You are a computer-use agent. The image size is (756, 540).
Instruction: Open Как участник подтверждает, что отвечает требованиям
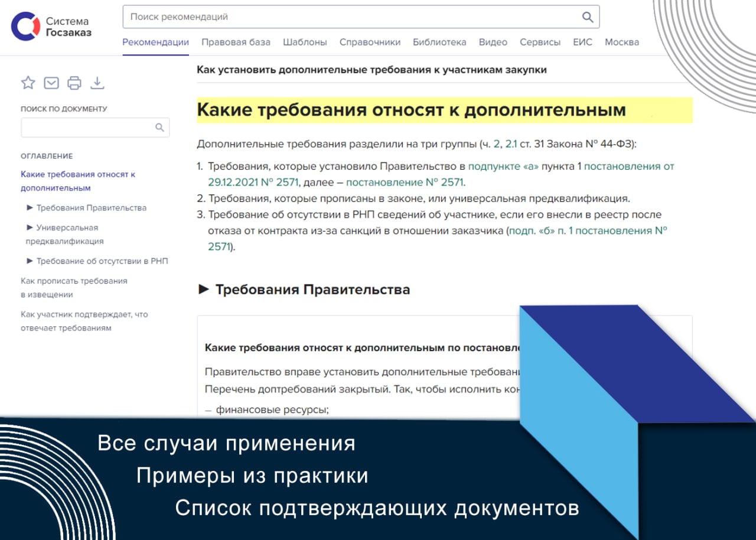tap(84, 321)
